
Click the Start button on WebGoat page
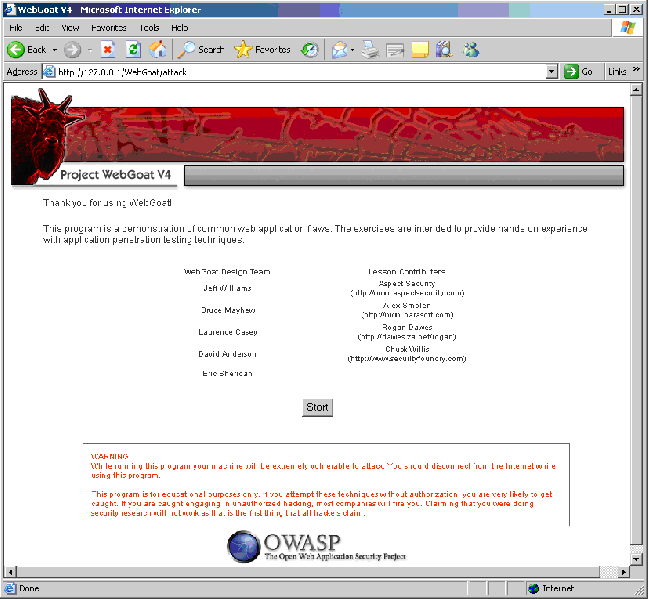pyautogui.click(x=317, y=408)
